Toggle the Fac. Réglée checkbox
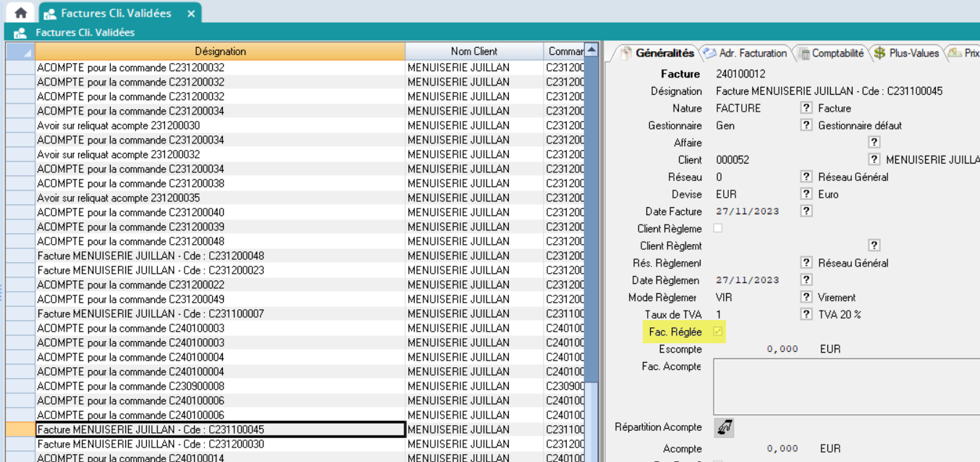 point(718,332)
